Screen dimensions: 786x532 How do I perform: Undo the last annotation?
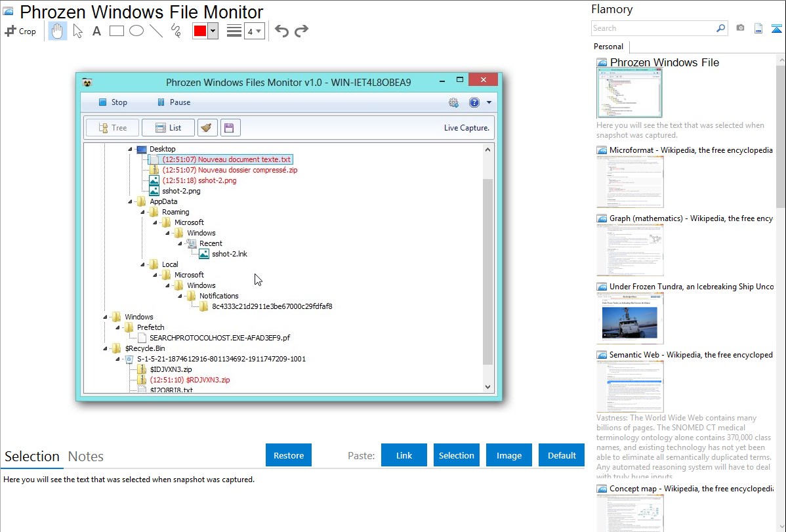281,31
